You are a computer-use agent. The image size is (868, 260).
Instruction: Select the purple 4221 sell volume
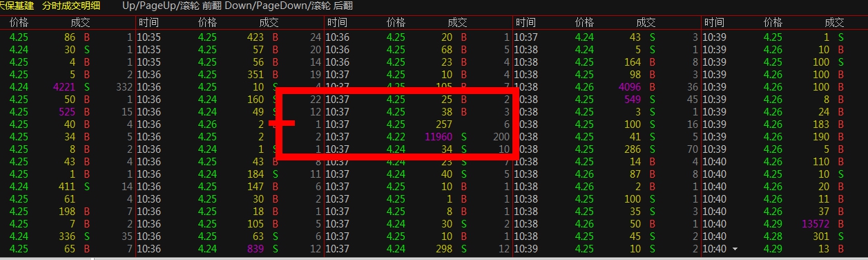[64, 87]
